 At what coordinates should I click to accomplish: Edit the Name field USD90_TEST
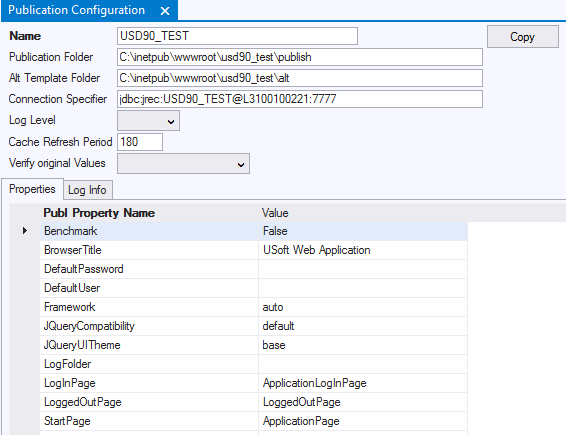point(238,36)
